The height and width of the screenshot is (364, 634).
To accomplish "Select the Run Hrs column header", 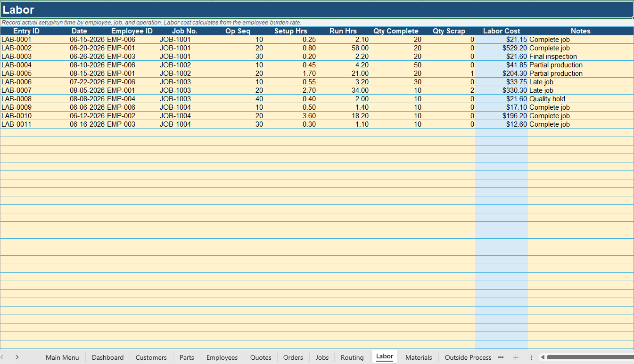I will coord(343,31).
